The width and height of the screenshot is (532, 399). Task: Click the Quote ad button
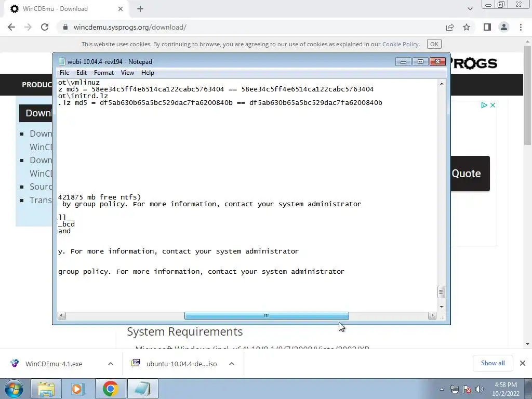tap(470, 174)
